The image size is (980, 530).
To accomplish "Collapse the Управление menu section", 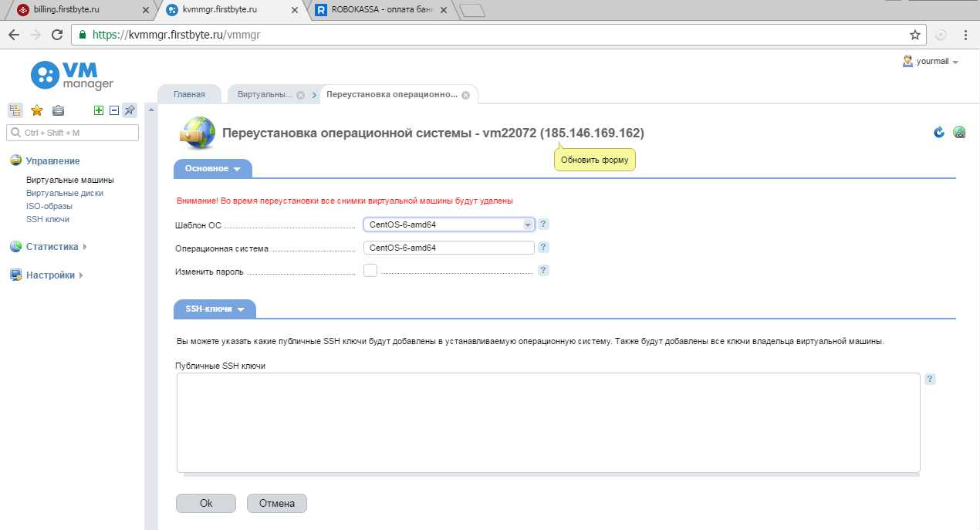I will (x=52, y=160).
